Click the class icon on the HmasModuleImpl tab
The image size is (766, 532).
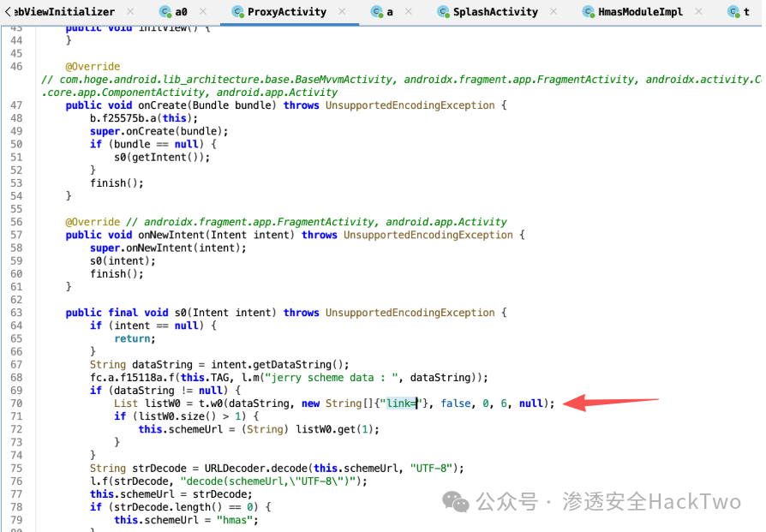tap(589, 12)
